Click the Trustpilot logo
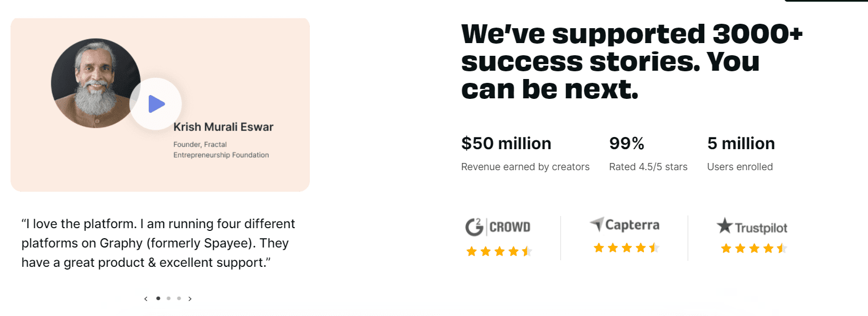The height and width of the screenshot is (316, 868). point(752,227)
